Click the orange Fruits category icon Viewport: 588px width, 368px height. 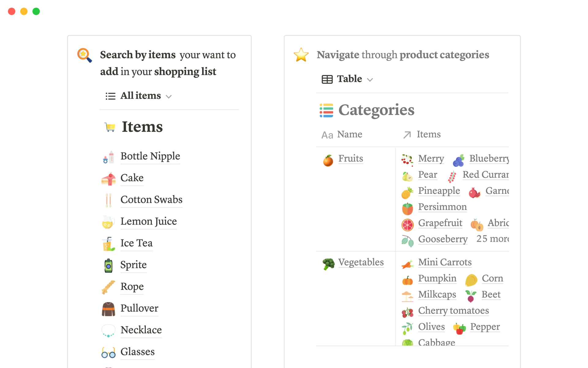click(328, 160)
